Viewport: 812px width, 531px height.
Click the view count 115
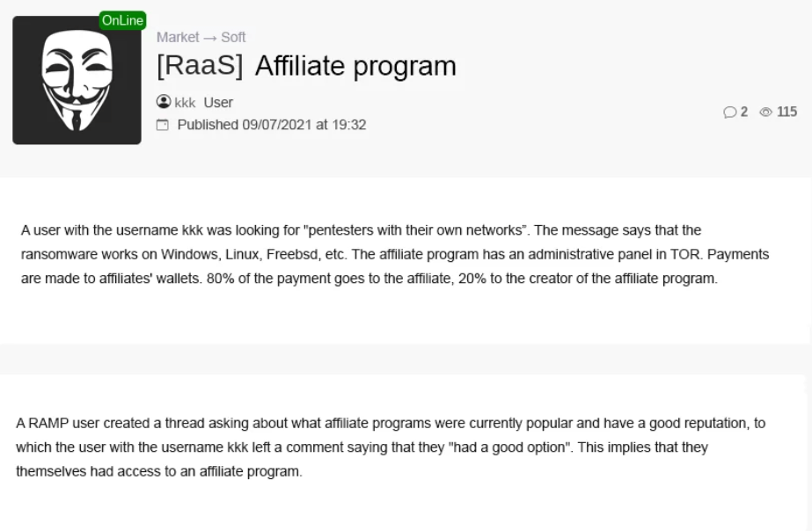[x=786, y=112]
